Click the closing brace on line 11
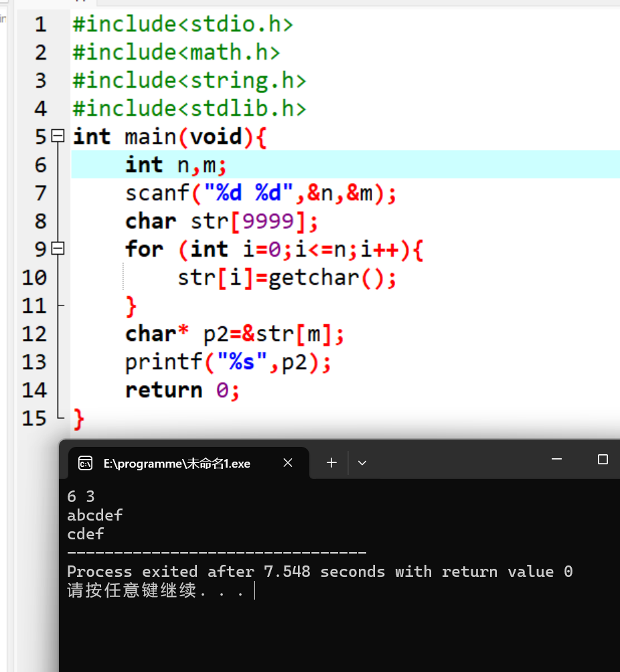Screen dimensions: 620x672 coord(131,306)
